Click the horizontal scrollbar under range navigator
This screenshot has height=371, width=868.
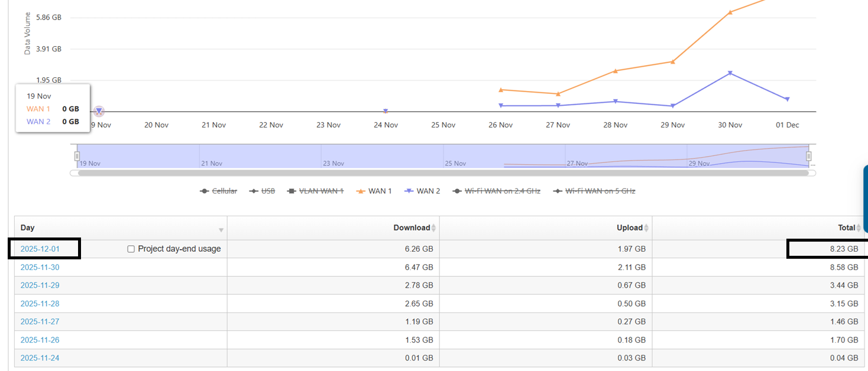click(x=442, y=173)
